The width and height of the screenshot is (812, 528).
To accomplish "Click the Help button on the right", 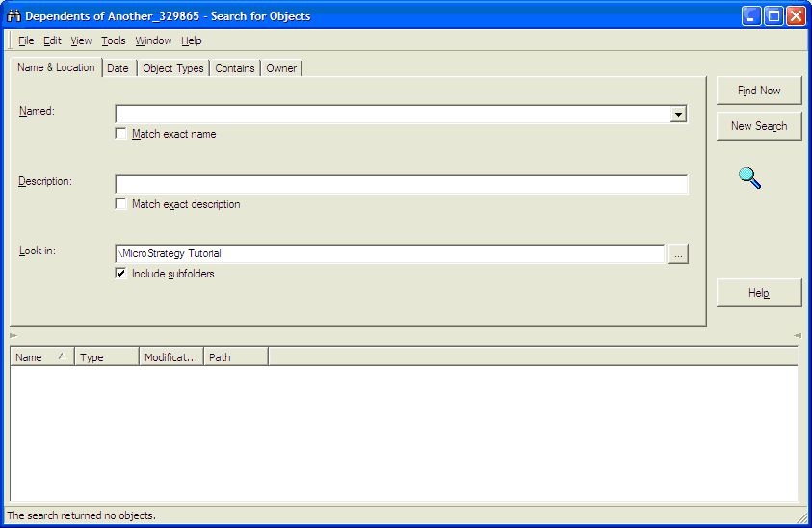I will [x=759, y=293].
